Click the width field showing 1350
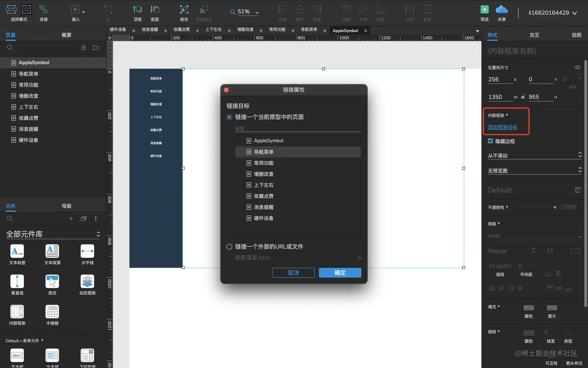This screenshot has height=368, width=588. click(x=500, y=97)
